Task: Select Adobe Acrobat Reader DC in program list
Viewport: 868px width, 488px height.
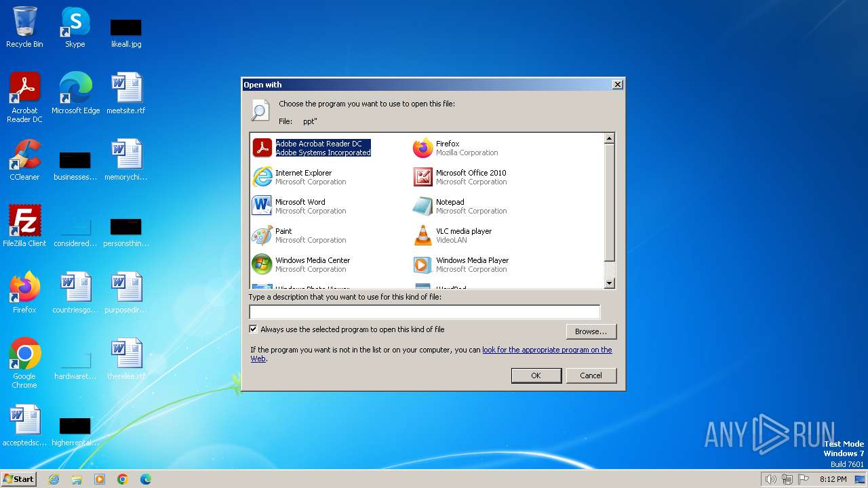Action: pyautogui.click(x=313, y=148)
